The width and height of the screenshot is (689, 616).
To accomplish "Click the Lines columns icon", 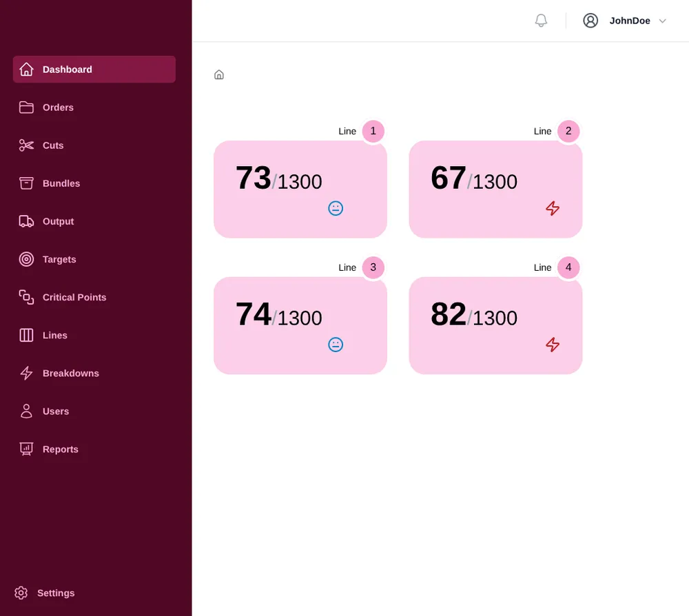I will [25, 334].
